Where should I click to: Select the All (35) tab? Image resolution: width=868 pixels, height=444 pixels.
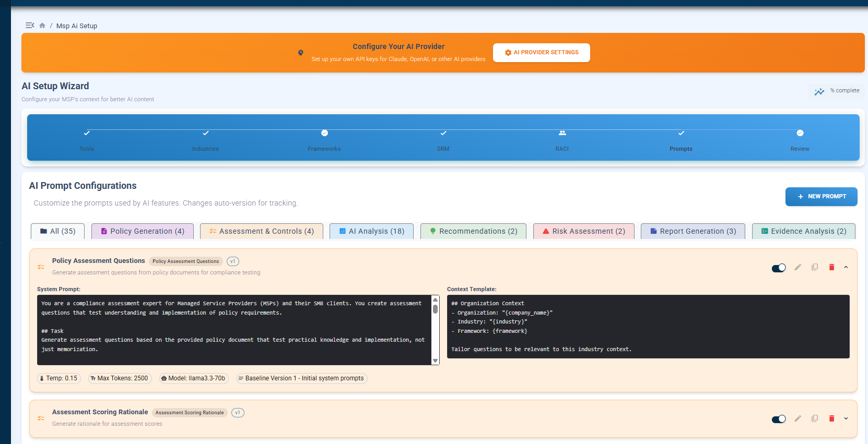point(58,231)
